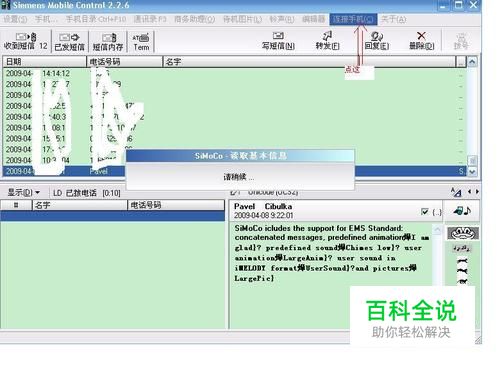
Task: Open the 铃声(B) menu
Action: pyautogui.click(x=282, y=19)
